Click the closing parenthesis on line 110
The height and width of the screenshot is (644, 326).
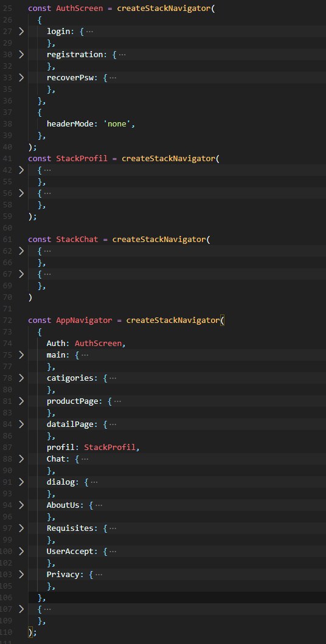pyautogui.click(x=30, y=632)
